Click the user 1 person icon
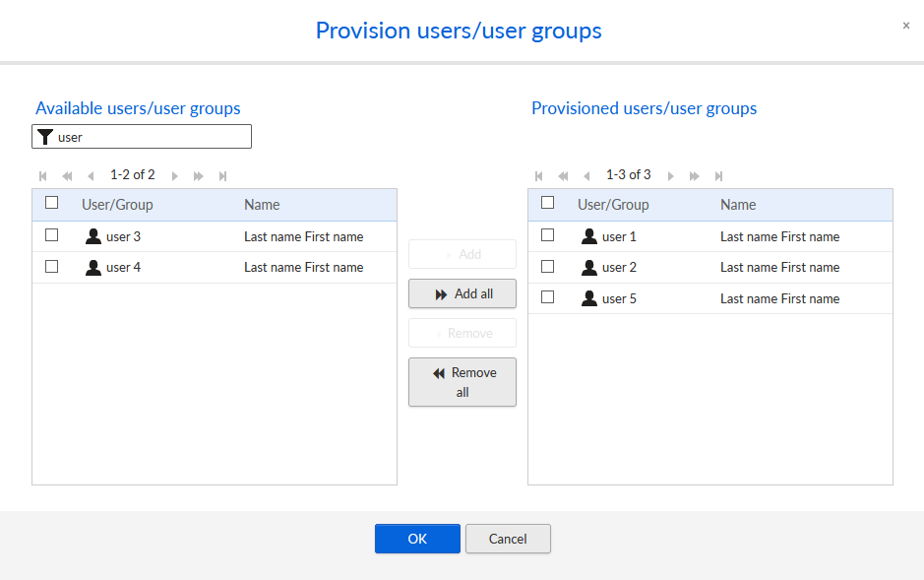The image size is (924, 580). tap(589, 236)
